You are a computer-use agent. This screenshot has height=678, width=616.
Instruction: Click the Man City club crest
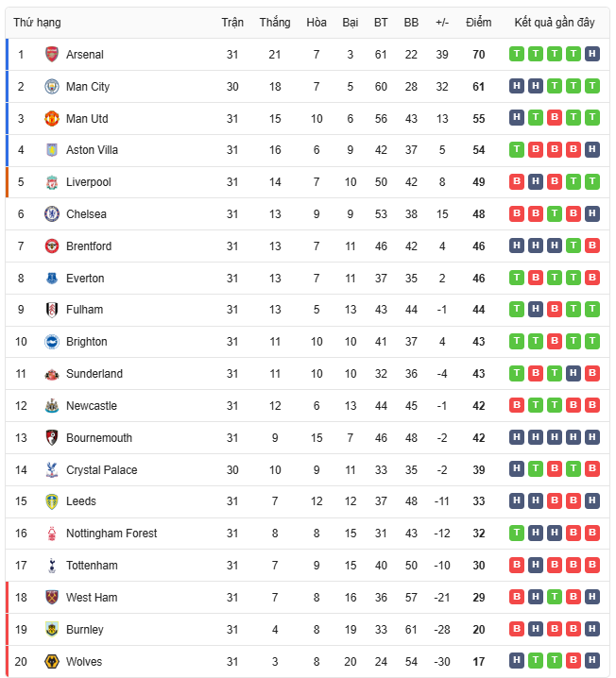point(52,87)
